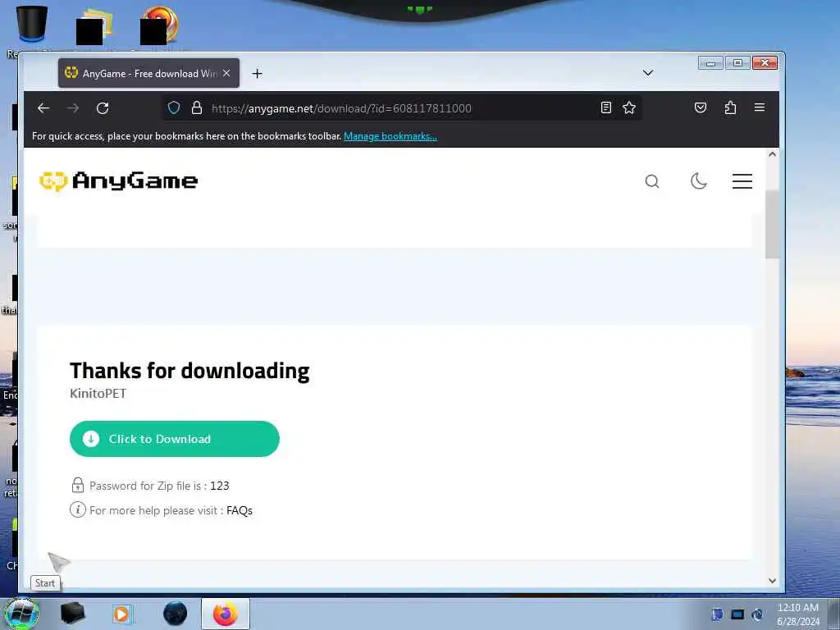The image size is (840, 630).
Task: Bookmark this page with the star
Action: point(629,108)
